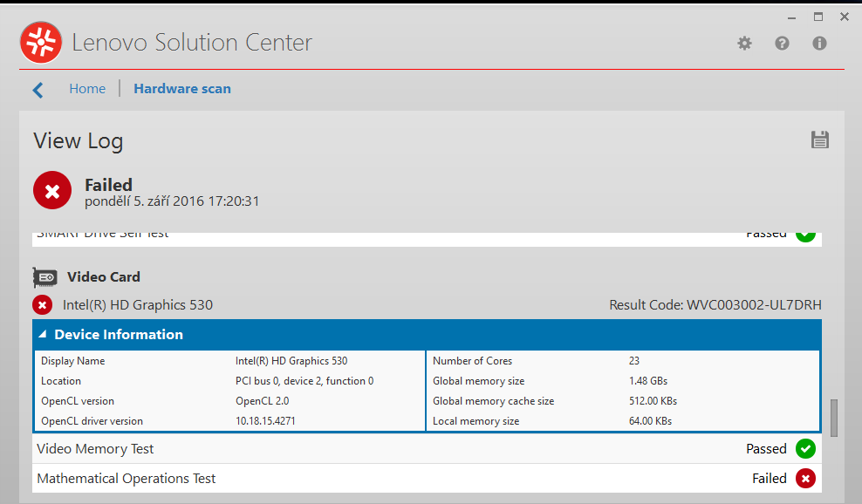
Task: Click the Video Card heading
Action: (x=103, y=276)
